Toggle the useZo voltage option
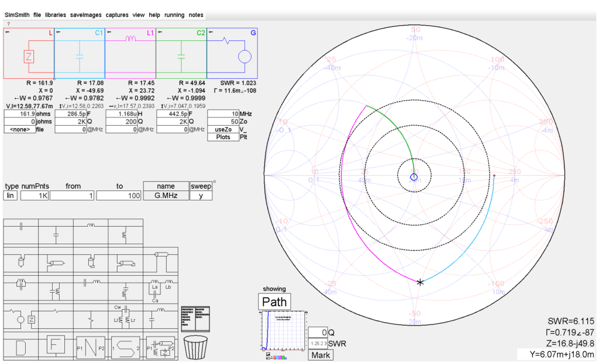 click(x=223, y=129)
